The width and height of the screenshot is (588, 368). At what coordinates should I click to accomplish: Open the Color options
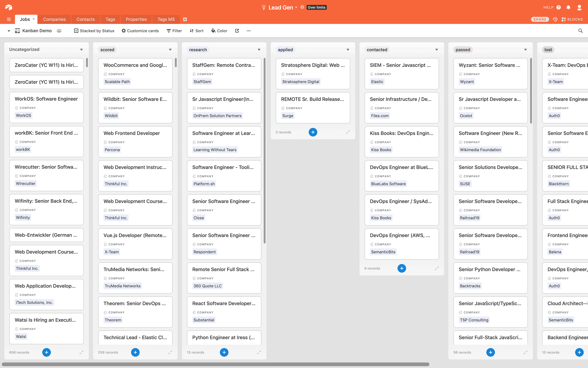click(219, 31)
